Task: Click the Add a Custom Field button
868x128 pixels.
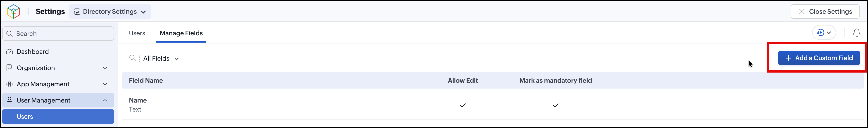Action: coord(819,58)
